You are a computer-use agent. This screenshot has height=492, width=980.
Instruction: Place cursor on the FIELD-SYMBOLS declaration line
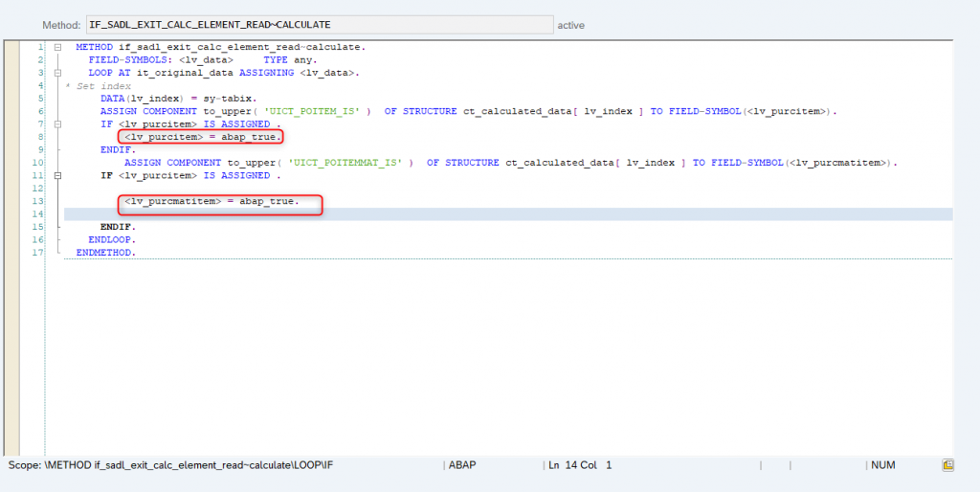[203, 60]
